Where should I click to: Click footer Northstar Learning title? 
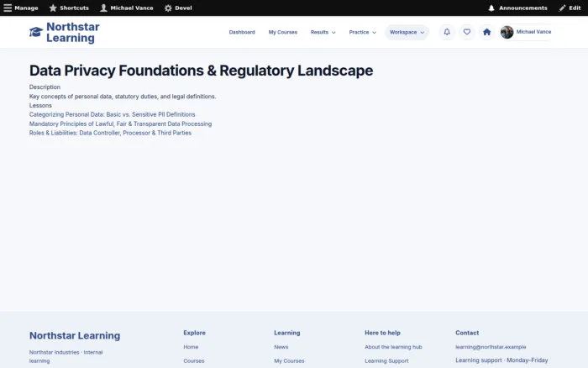coord(75,335)
